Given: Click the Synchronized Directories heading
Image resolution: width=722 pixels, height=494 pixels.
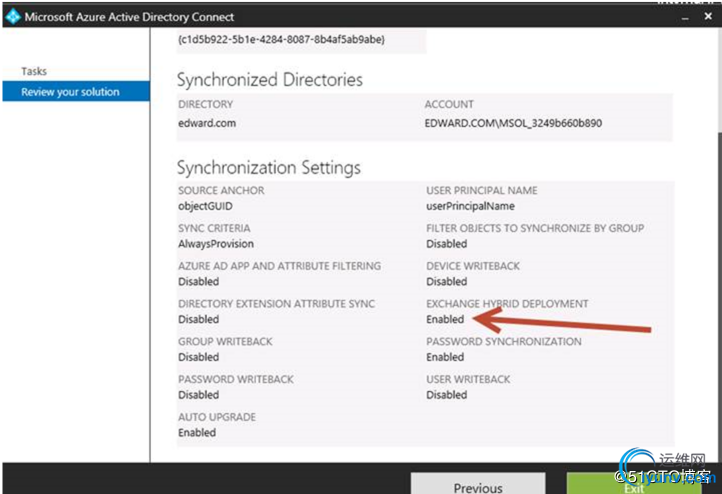Looking at the screenshot, I should coord(270,80).
